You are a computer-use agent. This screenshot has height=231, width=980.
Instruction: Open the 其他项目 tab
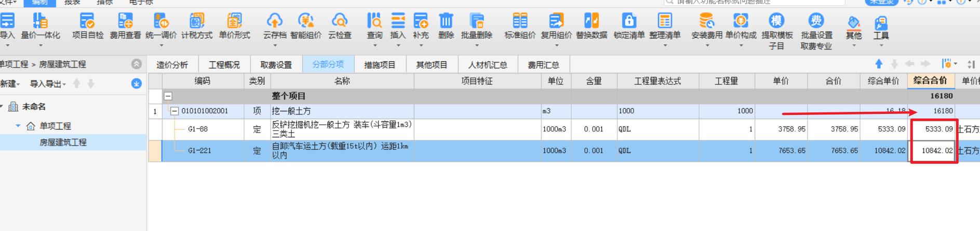pyautogui.click(x=432, y=65)
